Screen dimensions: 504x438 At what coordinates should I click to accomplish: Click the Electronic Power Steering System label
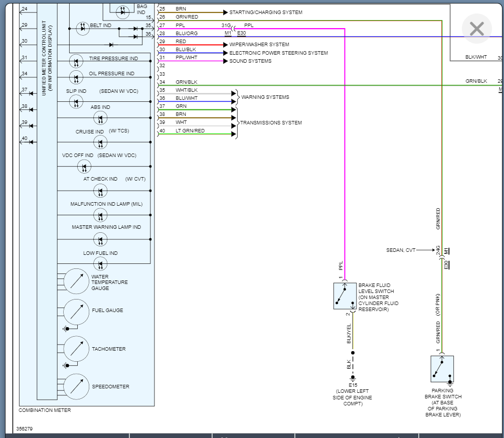(x=278, y=53)
